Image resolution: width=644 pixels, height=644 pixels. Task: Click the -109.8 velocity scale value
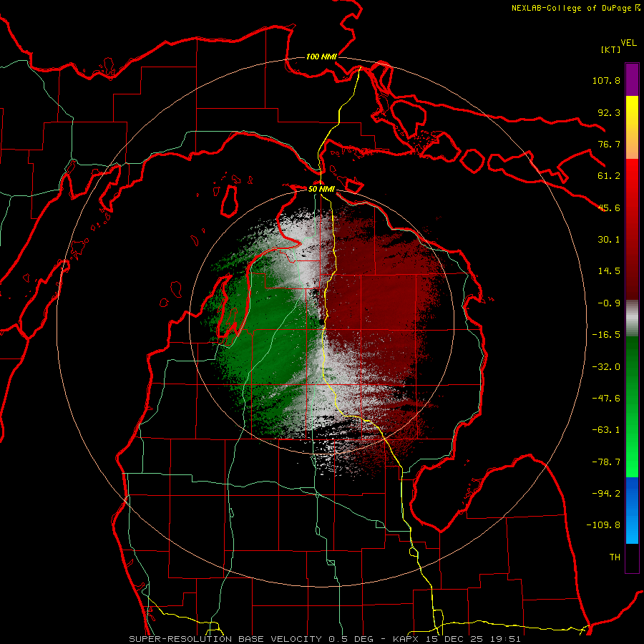[x=603, y=525]
